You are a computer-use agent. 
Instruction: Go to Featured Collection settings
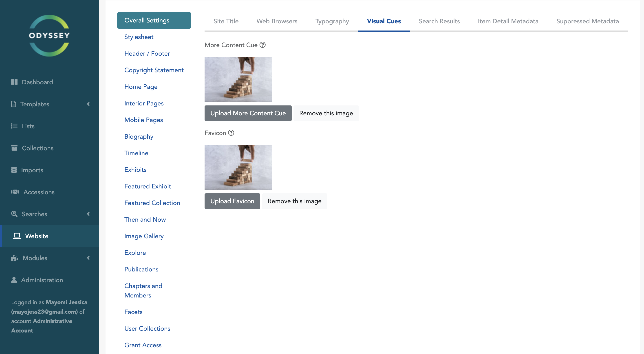[x=152, y=203]
